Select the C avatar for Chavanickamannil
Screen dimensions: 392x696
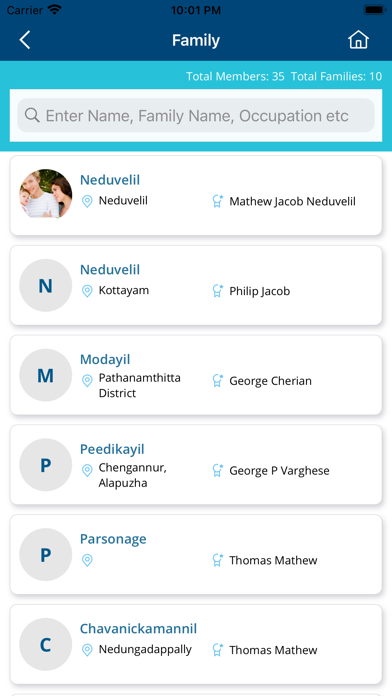coord(45,644)
